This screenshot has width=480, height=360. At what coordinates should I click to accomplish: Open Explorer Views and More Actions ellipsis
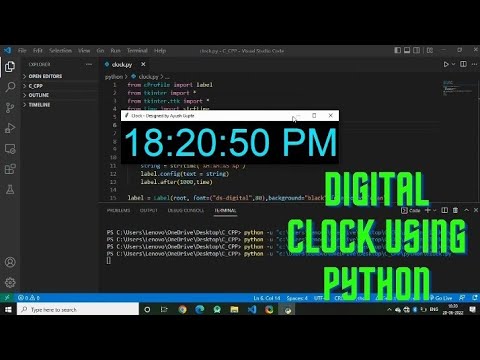[x=89, y=64]
